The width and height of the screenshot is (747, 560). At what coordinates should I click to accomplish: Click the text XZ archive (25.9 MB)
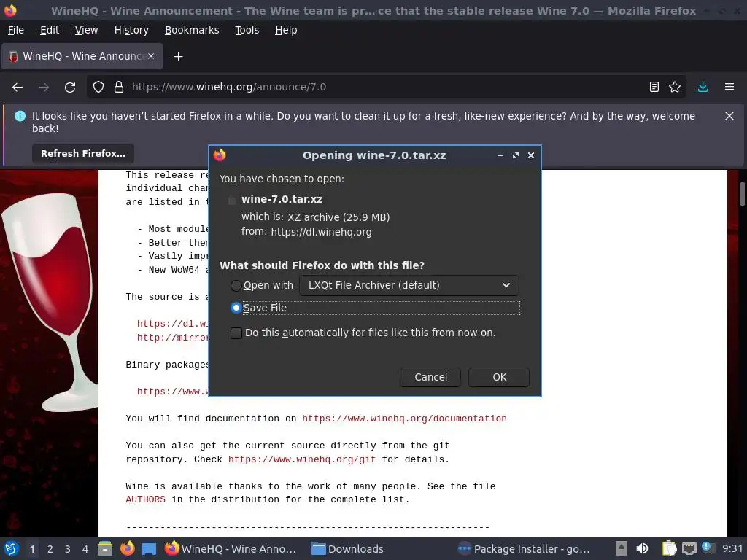click(x=338, y=217)
